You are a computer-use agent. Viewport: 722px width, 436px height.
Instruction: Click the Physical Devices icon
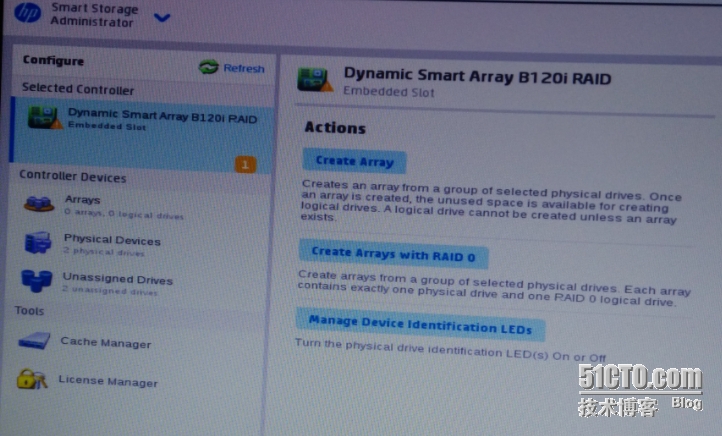tap(37, 242)
